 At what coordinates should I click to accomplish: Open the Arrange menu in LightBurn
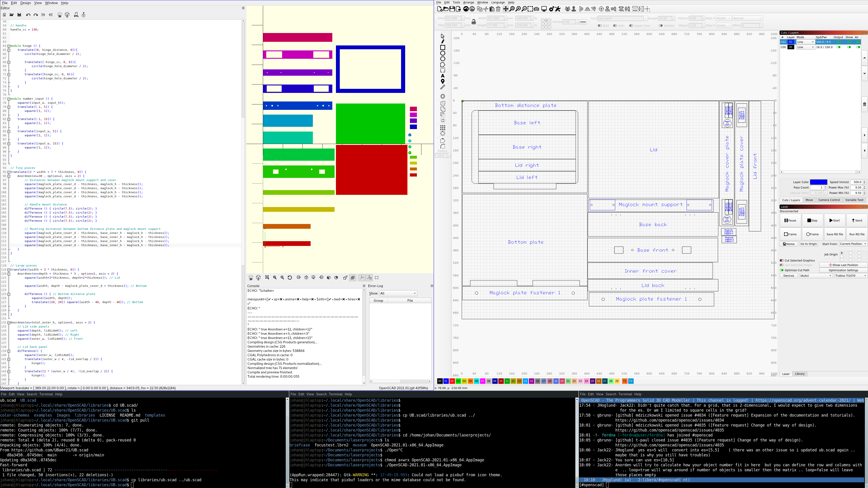468,2
